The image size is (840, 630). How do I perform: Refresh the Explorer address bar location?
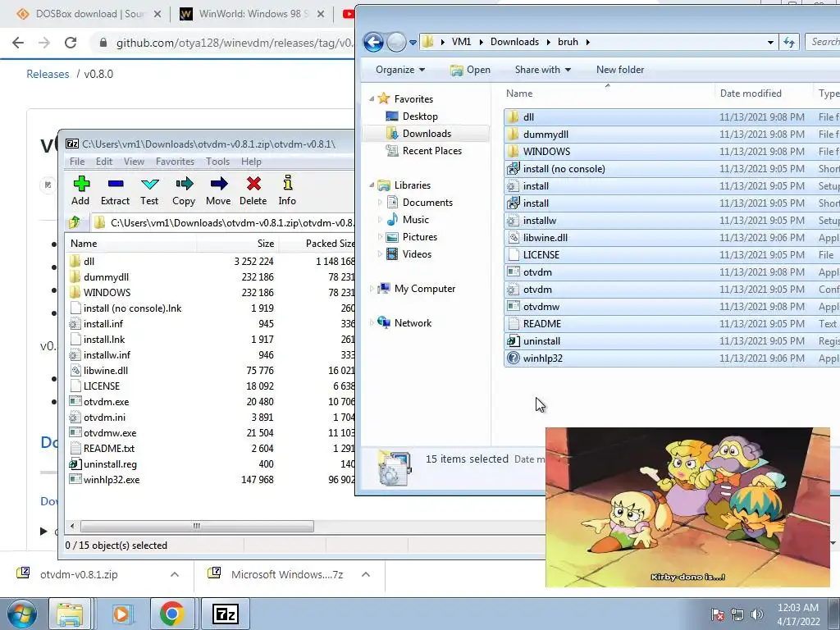pos(789,42)
